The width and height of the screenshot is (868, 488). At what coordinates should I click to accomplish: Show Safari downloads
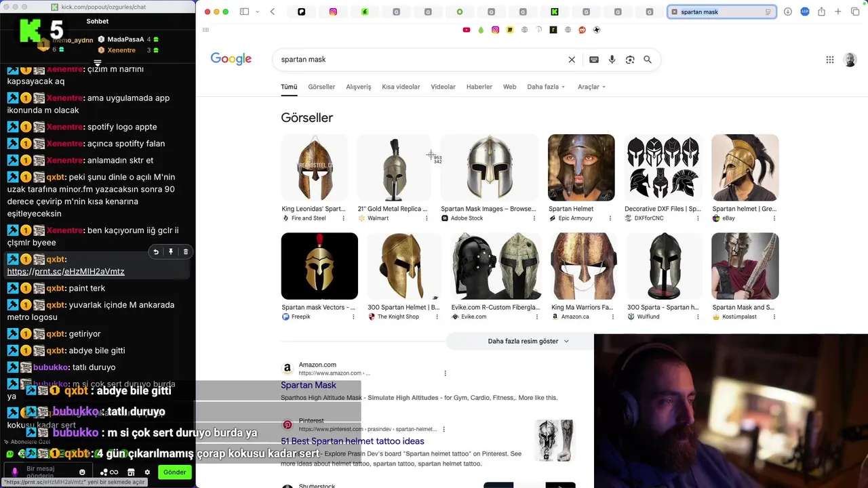(x=788, y=12)
